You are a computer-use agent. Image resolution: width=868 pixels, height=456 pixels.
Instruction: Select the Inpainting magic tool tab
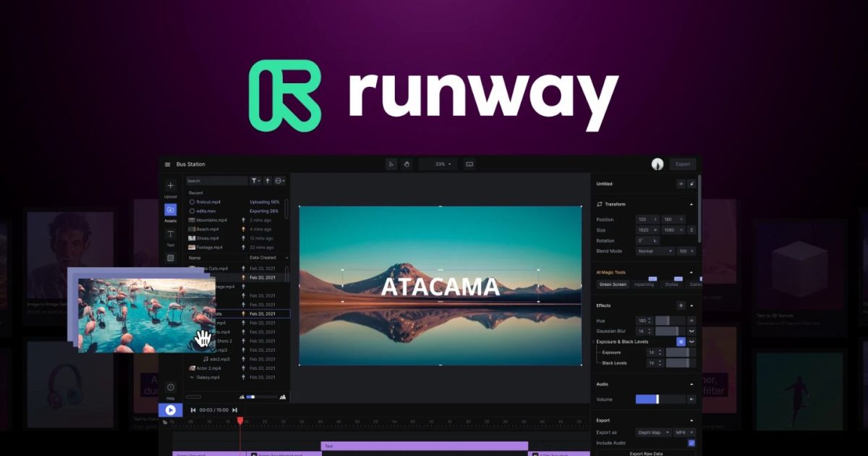(644, 284)
